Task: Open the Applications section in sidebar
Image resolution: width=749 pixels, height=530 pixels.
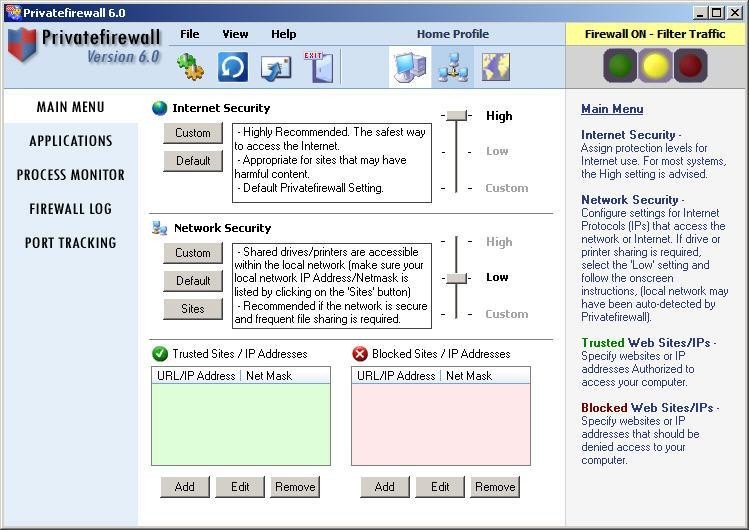Action: (71, 141)
